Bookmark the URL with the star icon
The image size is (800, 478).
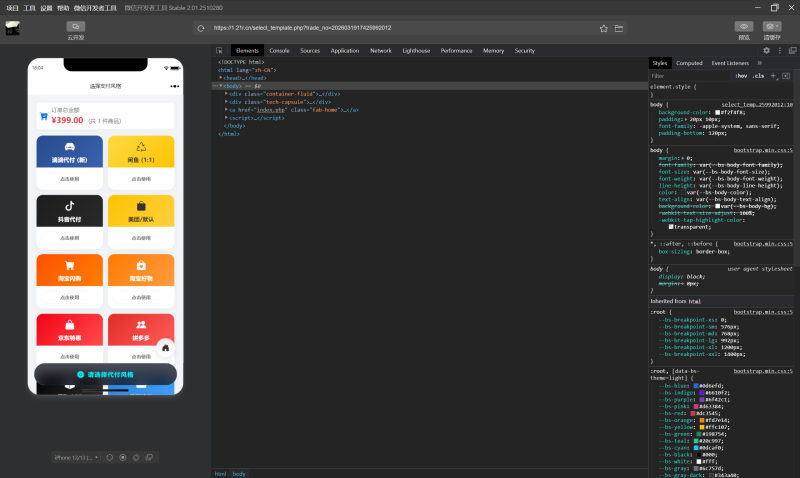(604, 29)
